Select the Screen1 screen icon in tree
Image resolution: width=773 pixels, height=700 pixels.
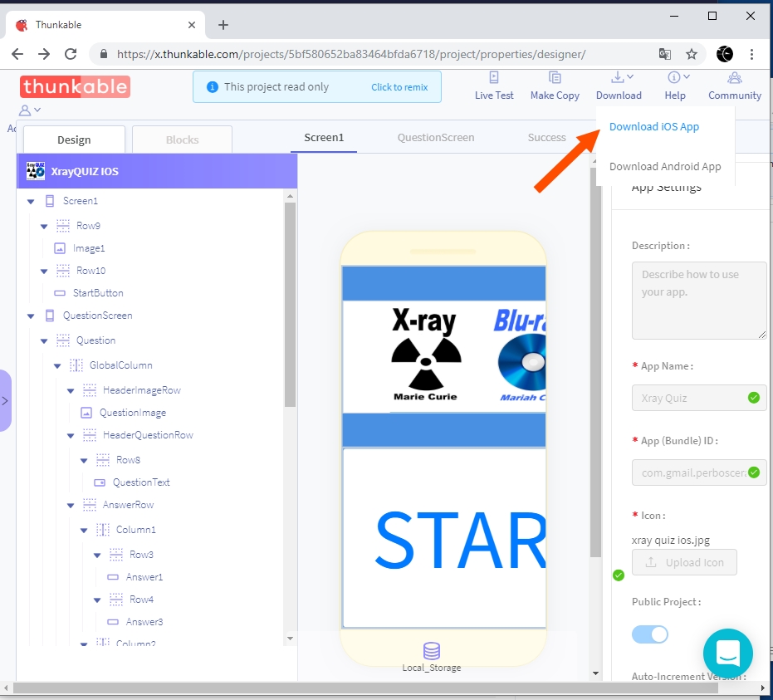coord(50,201)
